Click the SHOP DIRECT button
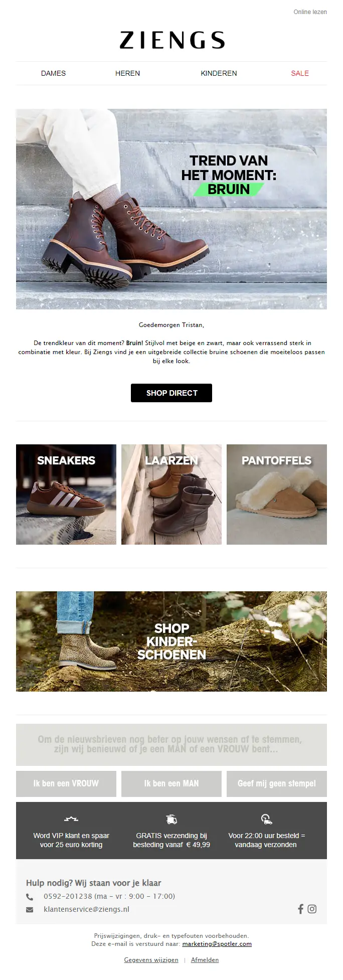The image size is (343, 980). coord(171,393)
